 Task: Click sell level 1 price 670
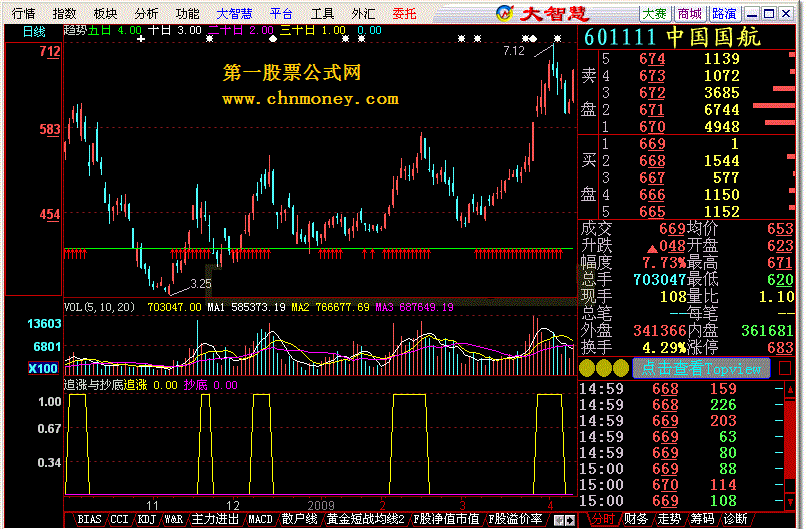(652, 127)
